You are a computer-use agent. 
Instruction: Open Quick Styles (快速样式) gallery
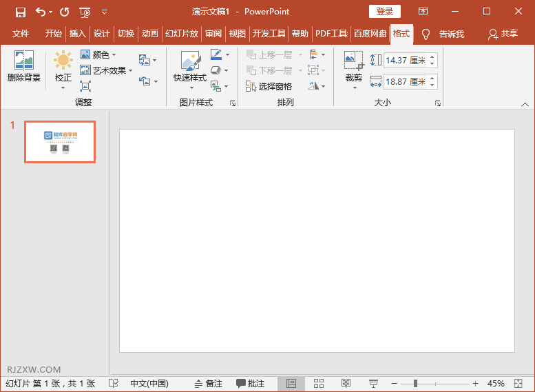(x=189, y=62)
